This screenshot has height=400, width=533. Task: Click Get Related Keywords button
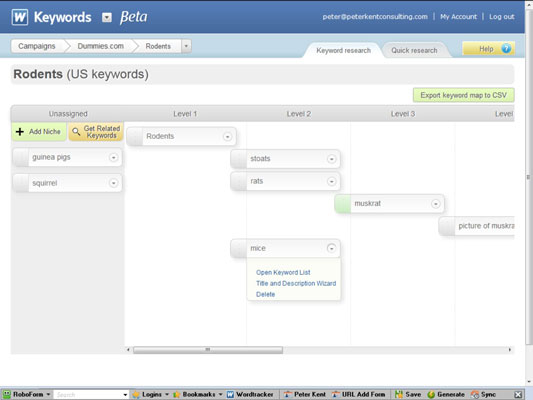[x=96, y=132]
